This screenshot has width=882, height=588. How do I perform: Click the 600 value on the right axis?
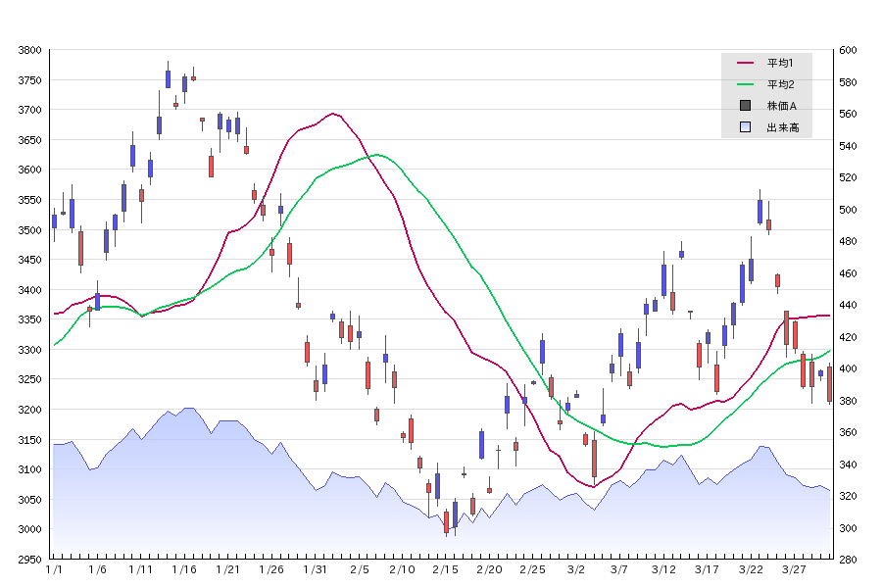point(848,50)
